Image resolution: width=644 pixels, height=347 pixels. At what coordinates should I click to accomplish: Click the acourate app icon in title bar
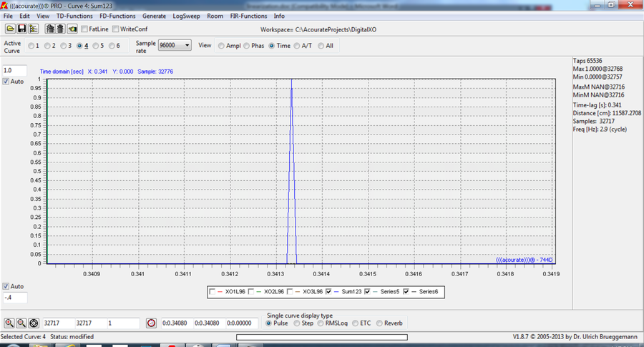[4, 5]
